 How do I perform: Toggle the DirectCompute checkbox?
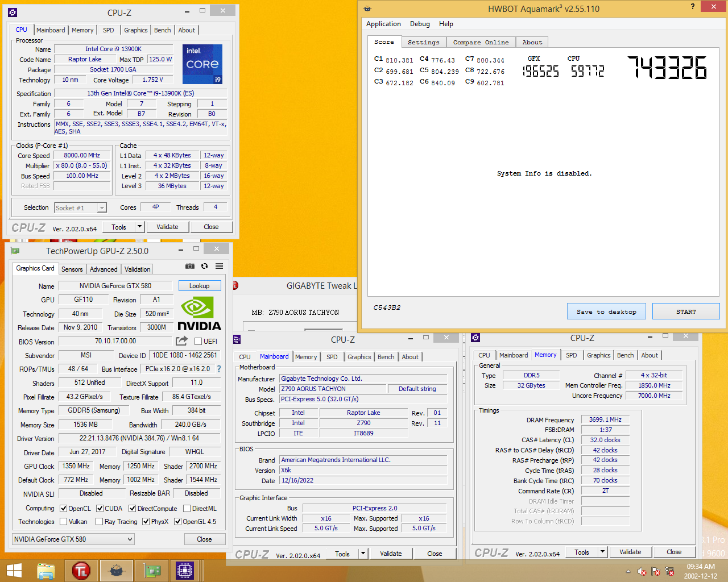coord(132,508)
